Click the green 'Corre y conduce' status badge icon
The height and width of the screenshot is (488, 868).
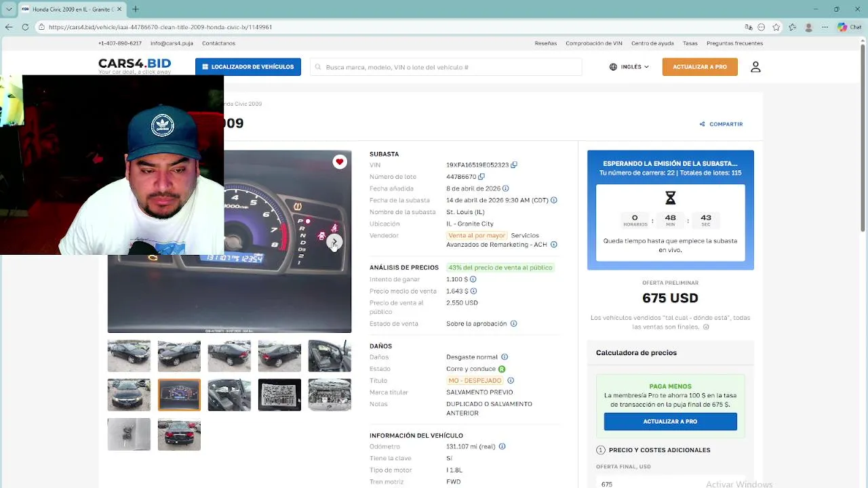(502, 369)
